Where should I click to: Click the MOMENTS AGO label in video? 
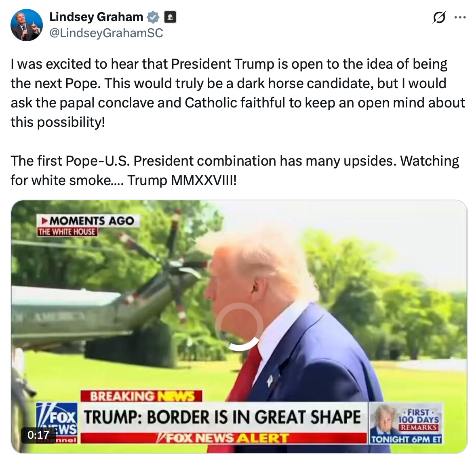coord(88,221)
